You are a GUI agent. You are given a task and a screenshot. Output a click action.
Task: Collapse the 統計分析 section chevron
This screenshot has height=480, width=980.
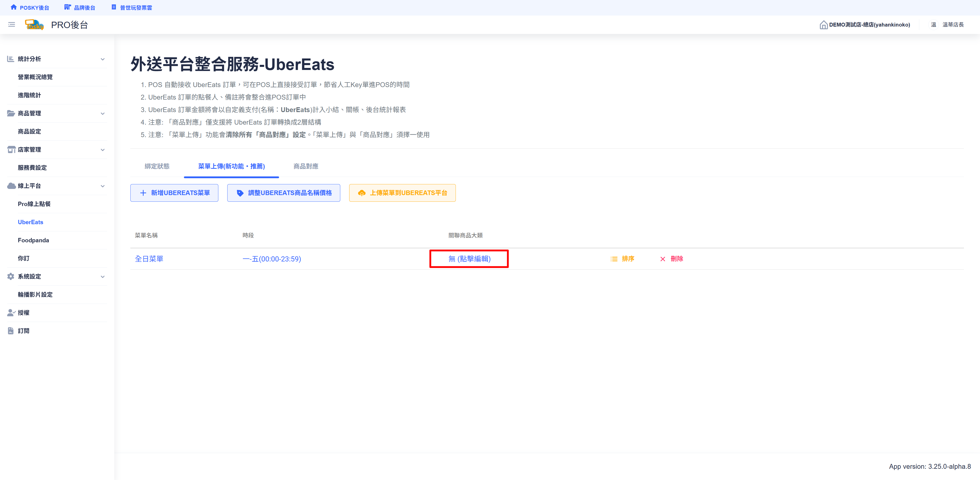[x=102, y=59]
